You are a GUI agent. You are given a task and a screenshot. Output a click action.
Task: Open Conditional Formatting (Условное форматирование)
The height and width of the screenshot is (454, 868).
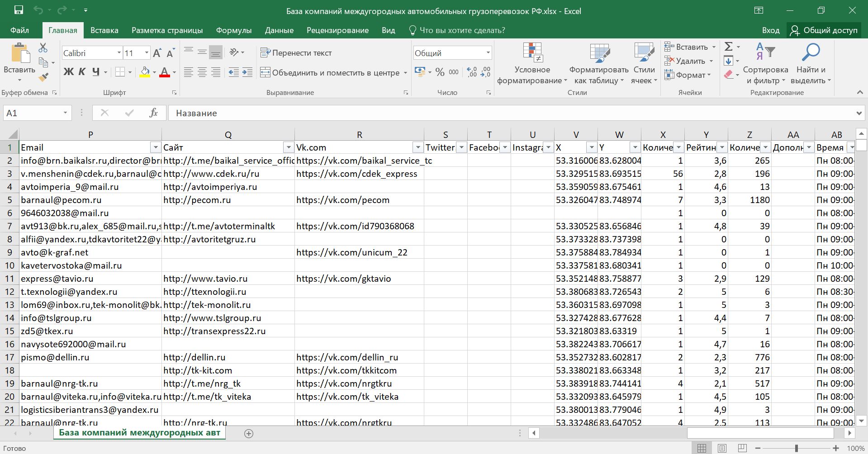[532, 63]
